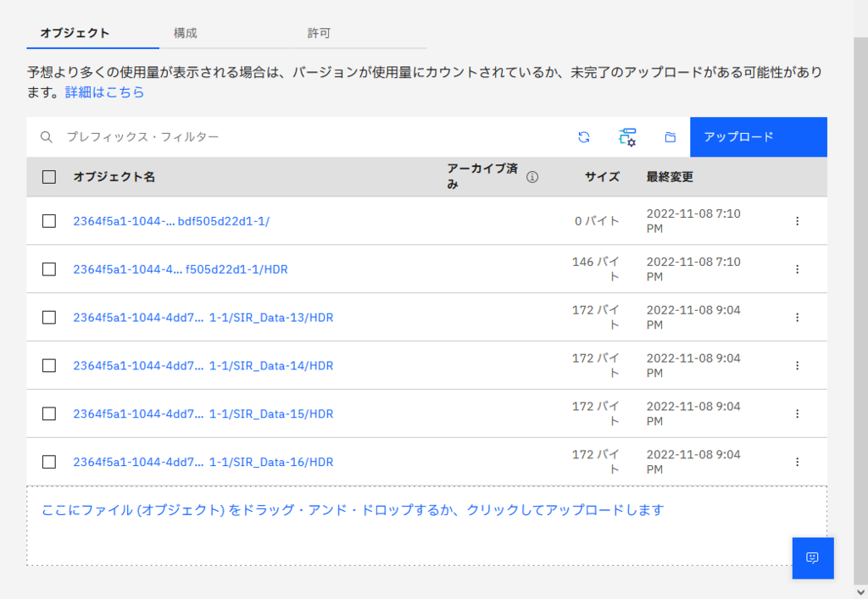This screenshot has width=868, height=599.
Task: Select checkbox for bdf505d22d1-1/ object
Action: [49, 221]
